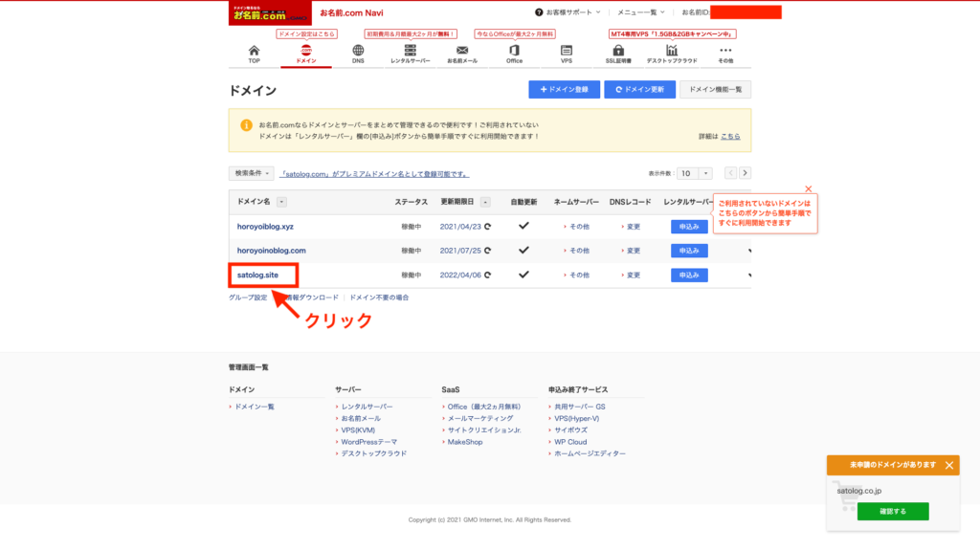Open footer ドメイン一覧 link
Viewport: 980px width, 551px height.
click(x=255, y=407)
